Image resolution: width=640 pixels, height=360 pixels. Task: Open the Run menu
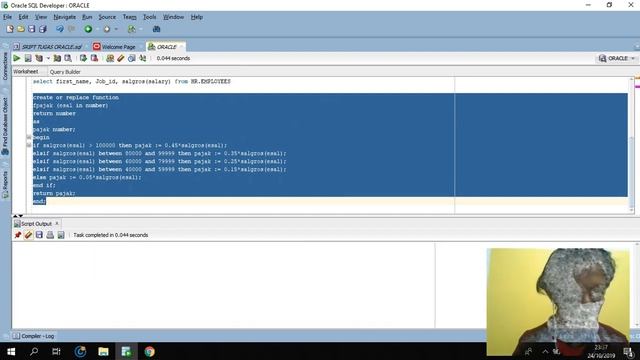pyautogui.click(x=87, y=17)
